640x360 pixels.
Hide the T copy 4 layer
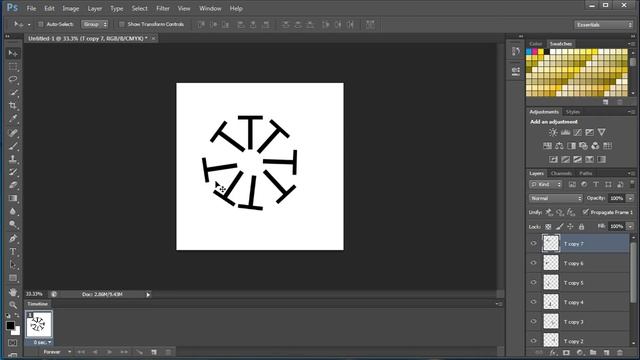(533, 302)
